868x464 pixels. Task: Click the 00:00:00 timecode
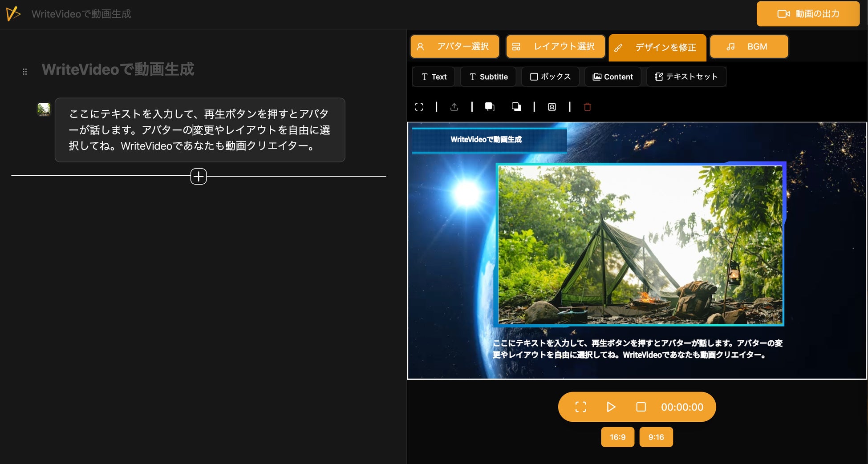(x=682, y=407)
